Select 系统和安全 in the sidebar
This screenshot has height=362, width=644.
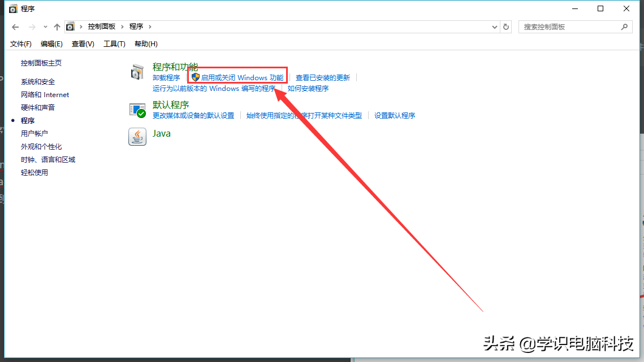coord(38,82)
